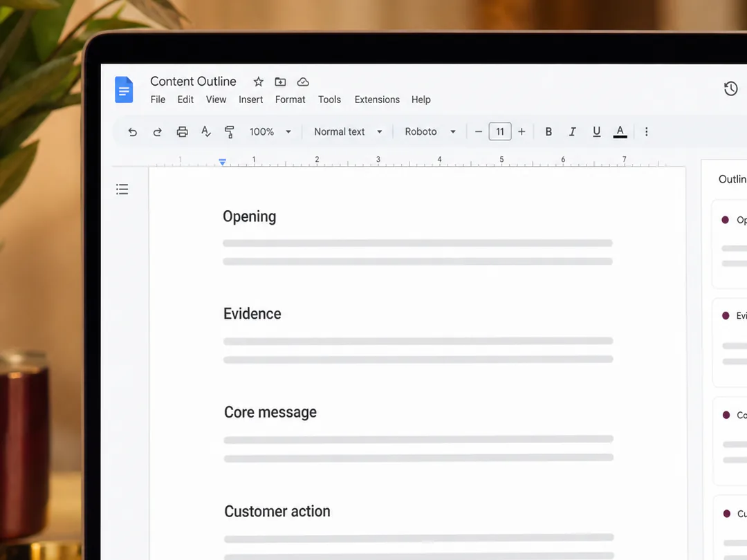Redo the last action
This screenshot has width=747, height=560.
[157, 132]
